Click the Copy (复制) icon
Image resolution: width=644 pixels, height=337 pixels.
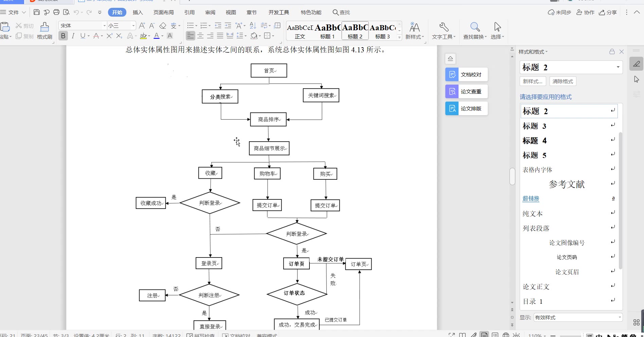point(19,36)
